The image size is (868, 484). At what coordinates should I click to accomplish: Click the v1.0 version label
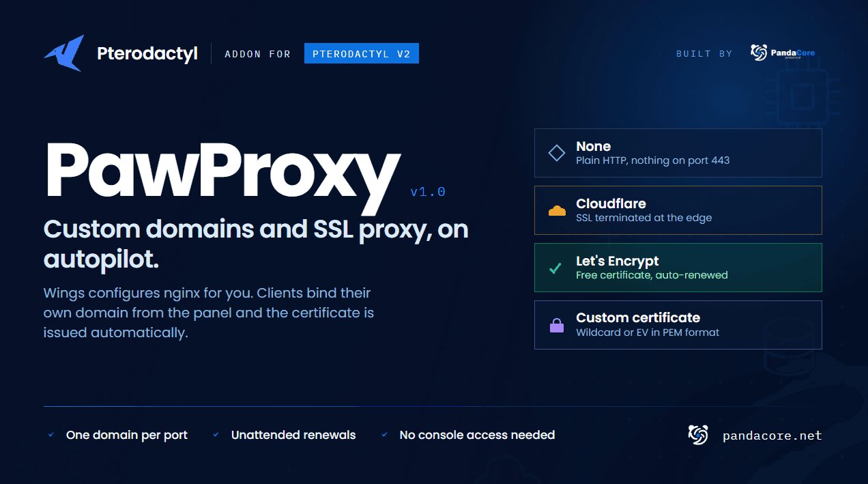[x=428, y=193]
